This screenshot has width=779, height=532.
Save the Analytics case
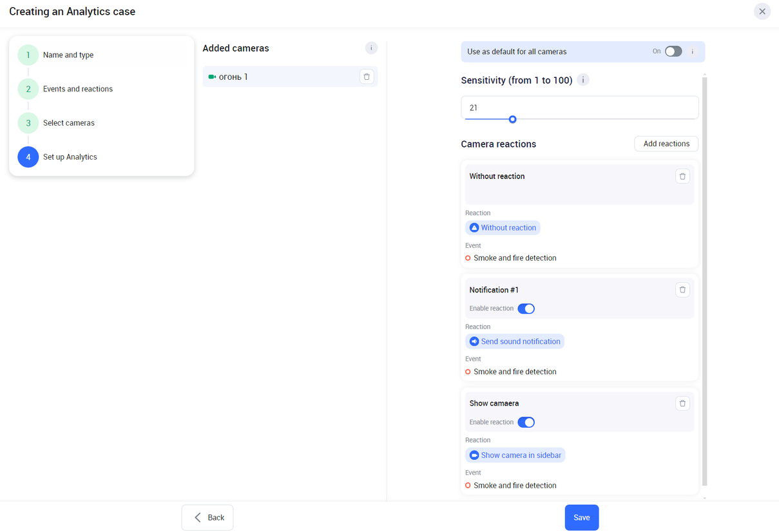coord(581,518)
